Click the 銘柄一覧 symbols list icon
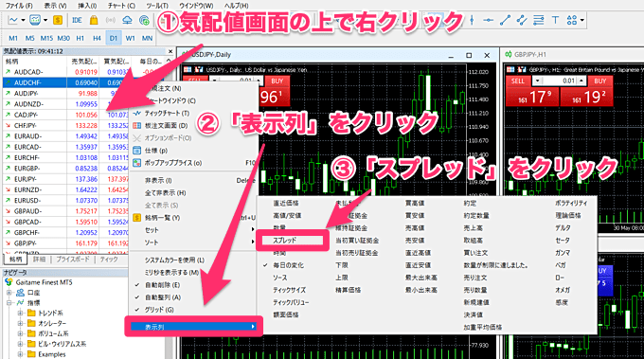Image resolution: width=644 pixels, height=359 pixels. point(137,217)
